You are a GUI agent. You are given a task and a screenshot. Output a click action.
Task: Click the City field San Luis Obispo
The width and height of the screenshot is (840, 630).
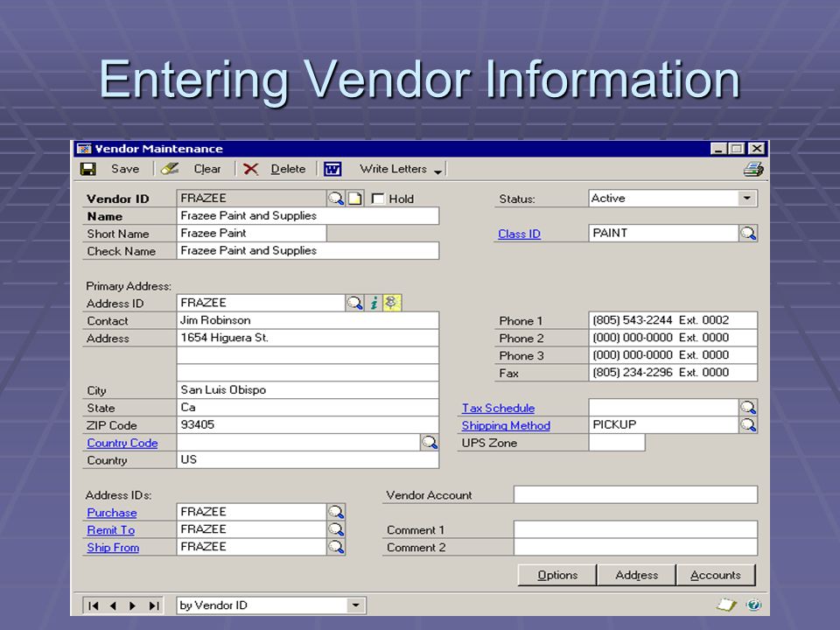[x=307, y=390]
